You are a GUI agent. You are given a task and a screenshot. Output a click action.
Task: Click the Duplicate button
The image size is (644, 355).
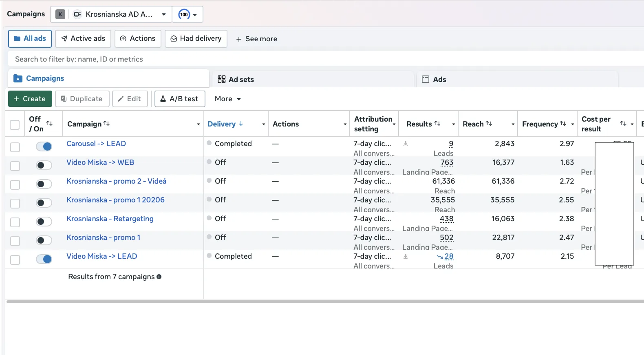tap(82, 99)
